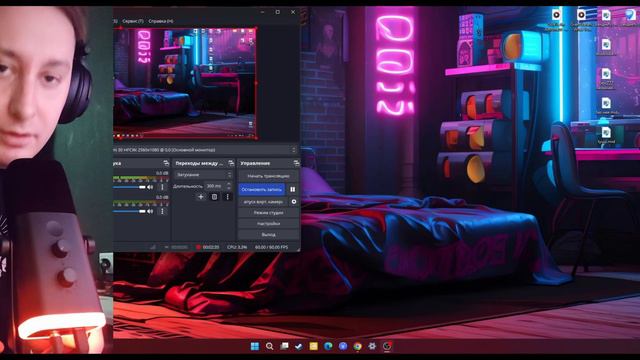Undock the scene transitions panel via its header icon

tap(231, 163)
